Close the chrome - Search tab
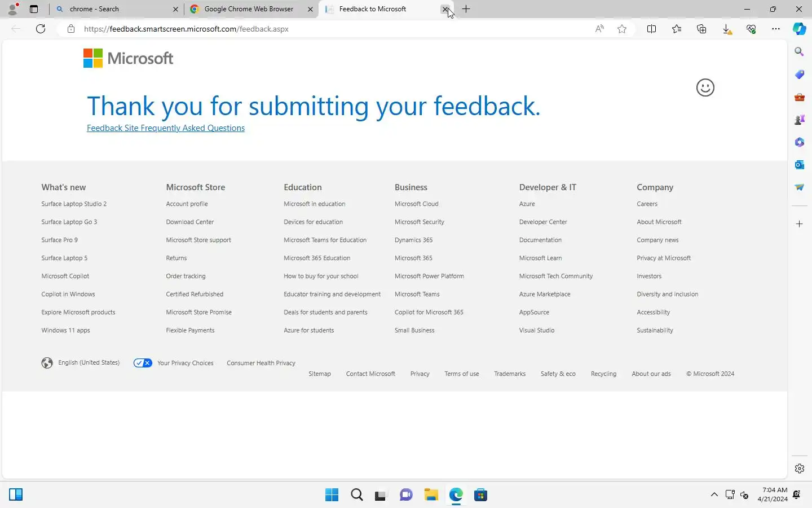Viewport: 812px width, 508px height. [x=175, y=9]
